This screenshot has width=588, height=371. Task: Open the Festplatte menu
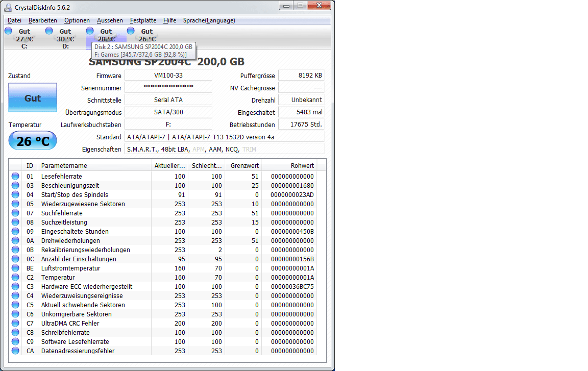(x=143, y=20)
